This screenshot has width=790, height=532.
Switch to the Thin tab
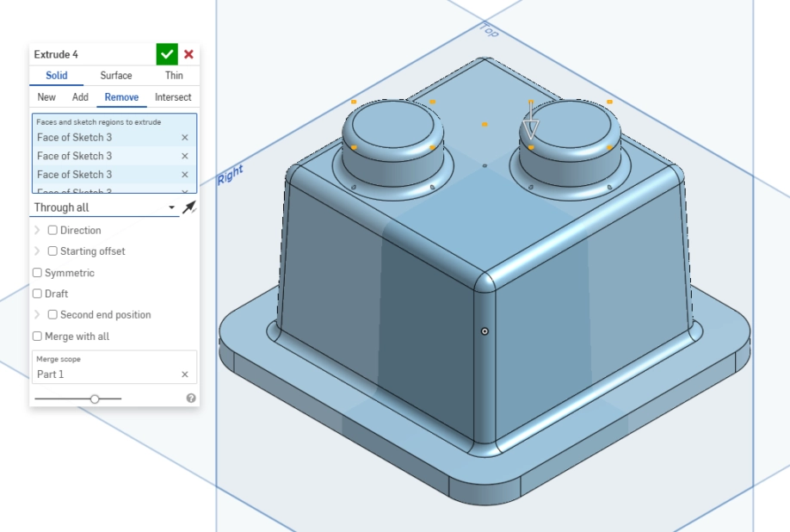point(174,76)
